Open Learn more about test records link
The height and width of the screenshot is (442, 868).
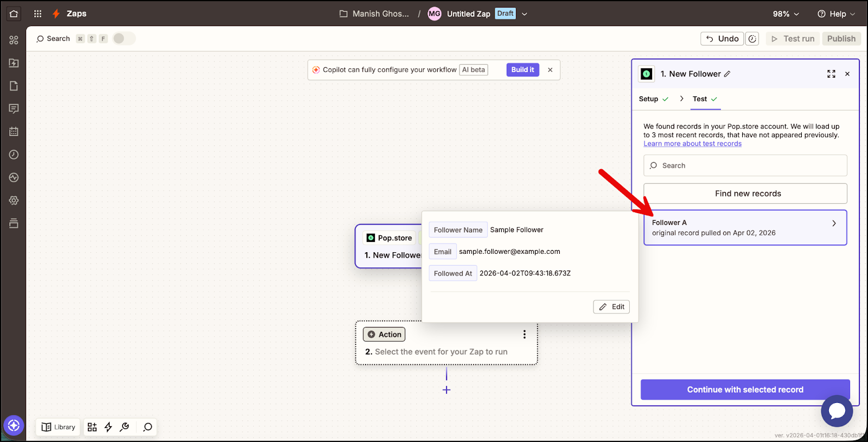point(692,144)
